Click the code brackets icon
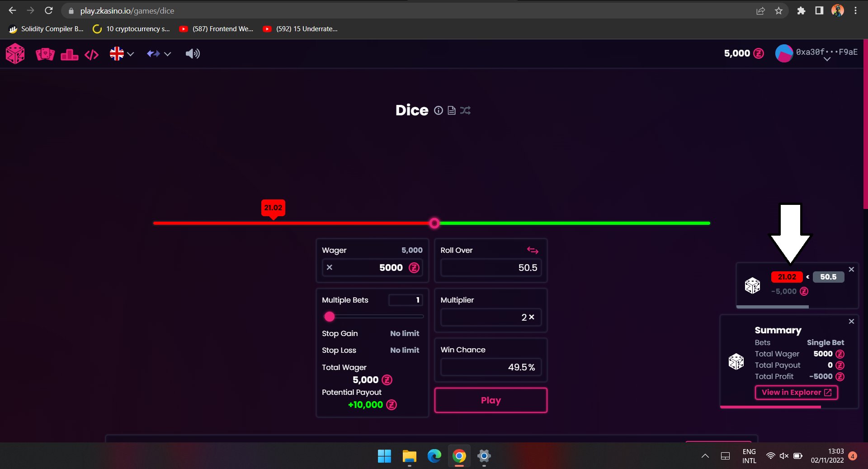The width and height of the screenshot is (868, 469). coord(91,55)
